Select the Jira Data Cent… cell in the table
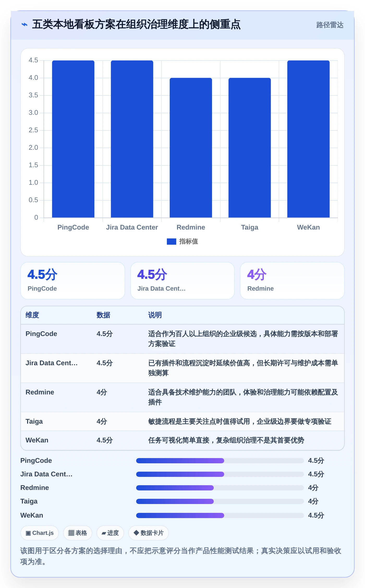365x588 pixels. click(x=52, y=363)
